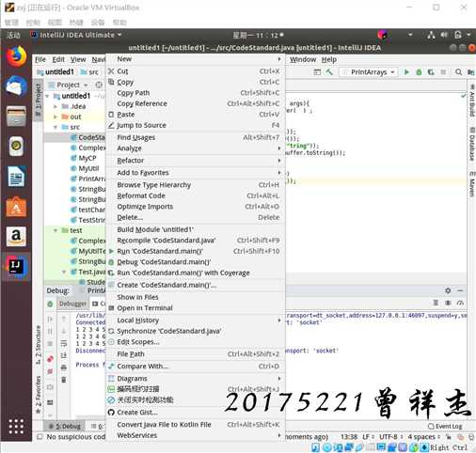Open the 2: Favorites side tab
This screenshot has height=453, width=476.
38,395
